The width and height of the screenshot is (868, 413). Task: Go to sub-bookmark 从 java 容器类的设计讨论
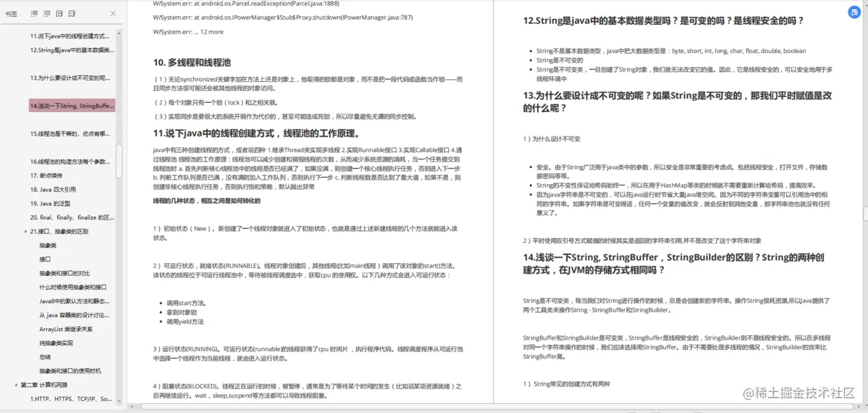pyautogui.click(x=74, y=315)
